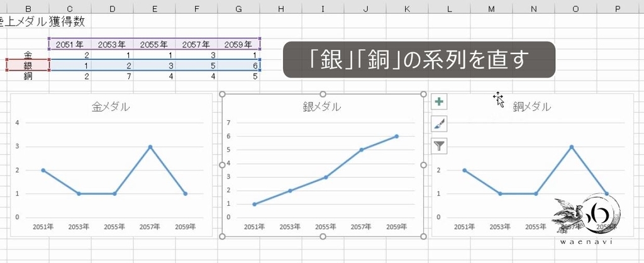Click the left-middle handle of 銀メダル chart
The height and width of the screenshot is (263, 644).
pos(222,165)
